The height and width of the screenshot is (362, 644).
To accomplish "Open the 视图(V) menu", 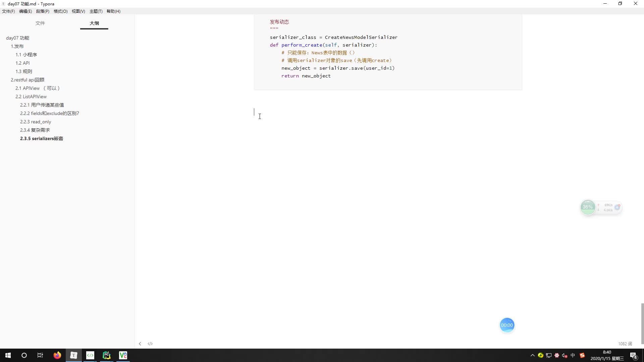I will coord(78,11).
